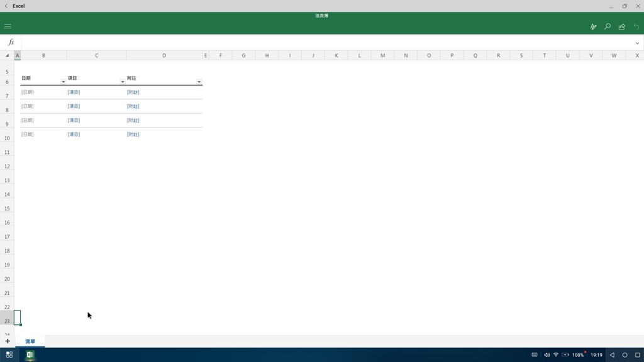Select the [日期] cell in row 8

coord(43,106)
